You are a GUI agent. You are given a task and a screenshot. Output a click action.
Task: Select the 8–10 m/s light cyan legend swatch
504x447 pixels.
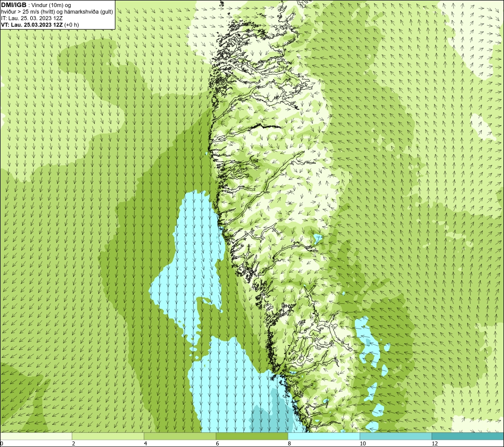(324, 436)
